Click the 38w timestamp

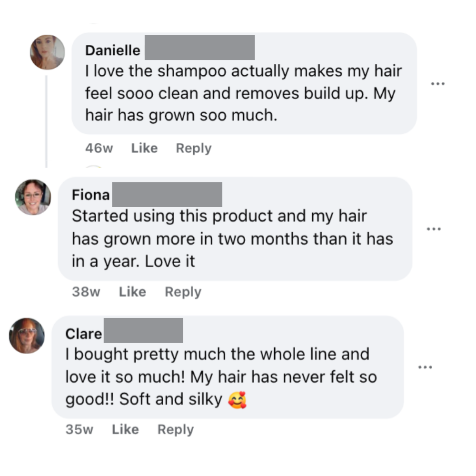coord(86,292)
